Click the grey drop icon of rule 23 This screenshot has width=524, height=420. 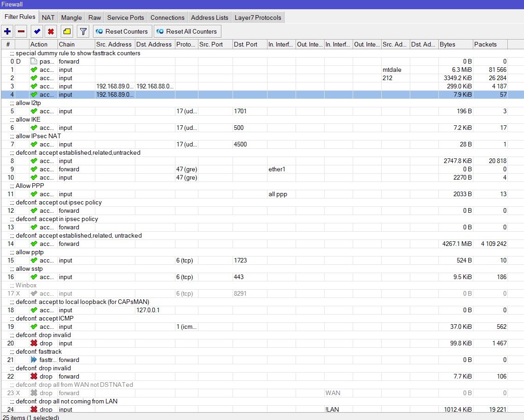click(x=34, y=393)
